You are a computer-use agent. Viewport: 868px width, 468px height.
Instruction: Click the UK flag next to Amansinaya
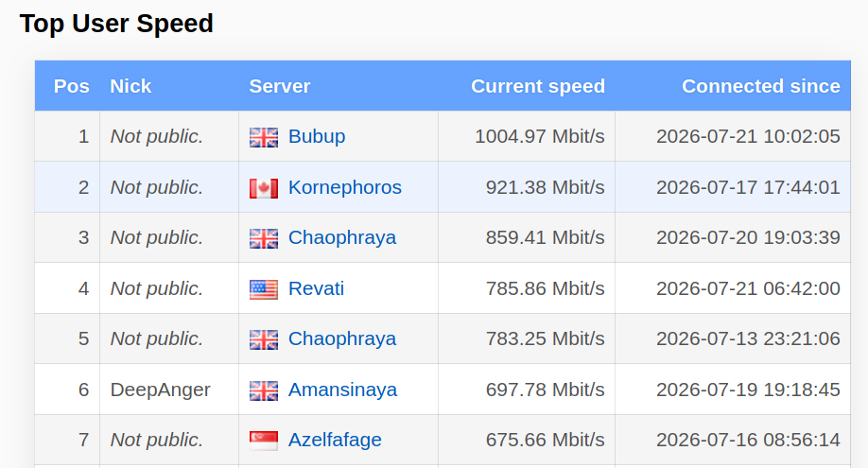click(264, 391)
